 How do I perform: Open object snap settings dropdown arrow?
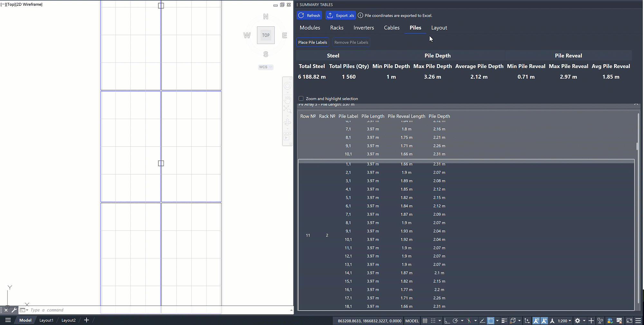click(497, 320)
